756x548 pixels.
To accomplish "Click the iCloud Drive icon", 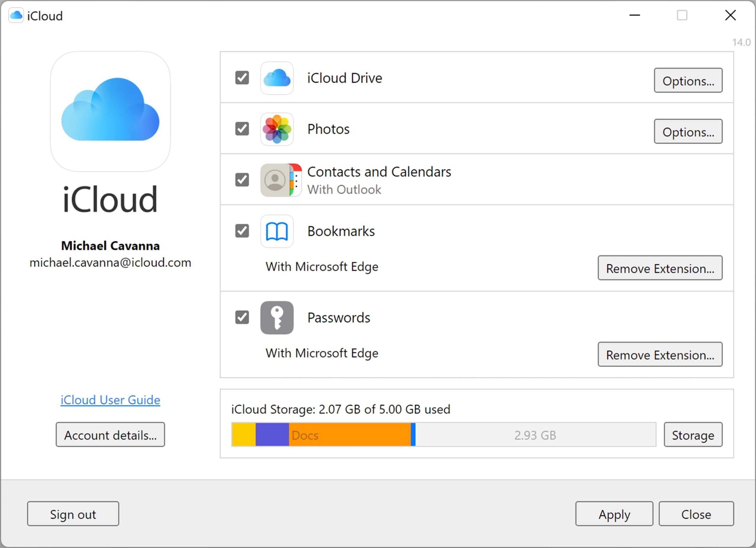I will tap(276, 77).
